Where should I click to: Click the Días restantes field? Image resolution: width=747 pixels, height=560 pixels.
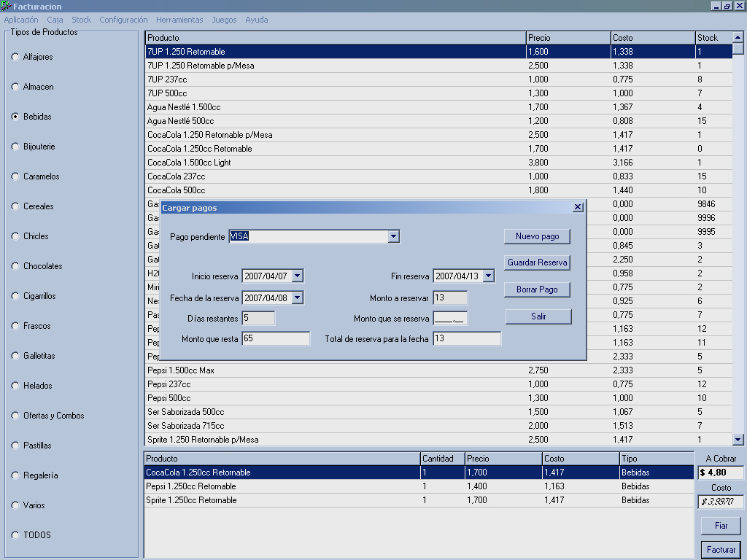pos(259,318)
